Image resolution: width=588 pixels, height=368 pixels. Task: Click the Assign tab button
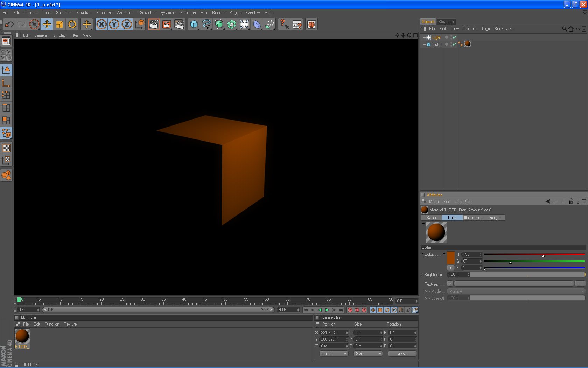click(x=494, y=218)
